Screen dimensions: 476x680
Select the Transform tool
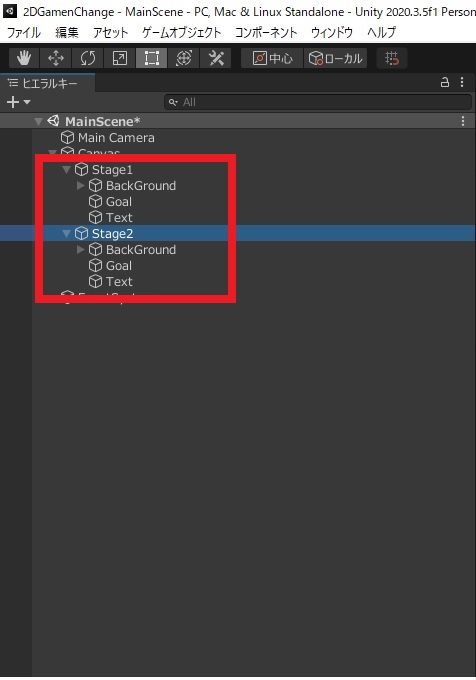184,58
